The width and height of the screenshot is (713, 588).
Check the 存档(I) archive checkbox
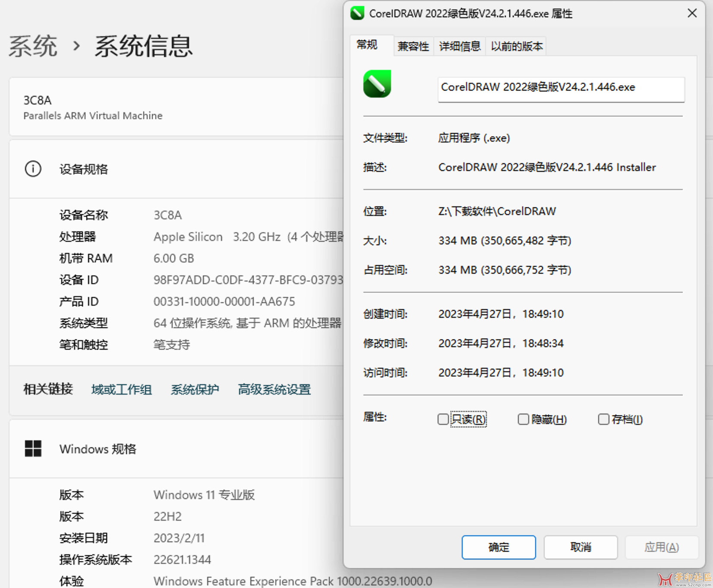[x=603, y=419]
